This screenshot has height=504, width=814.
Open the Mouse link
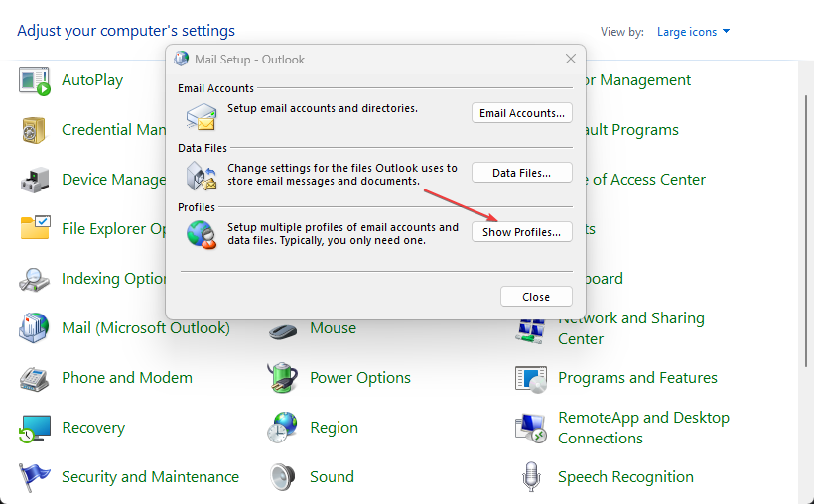(333, 328)
